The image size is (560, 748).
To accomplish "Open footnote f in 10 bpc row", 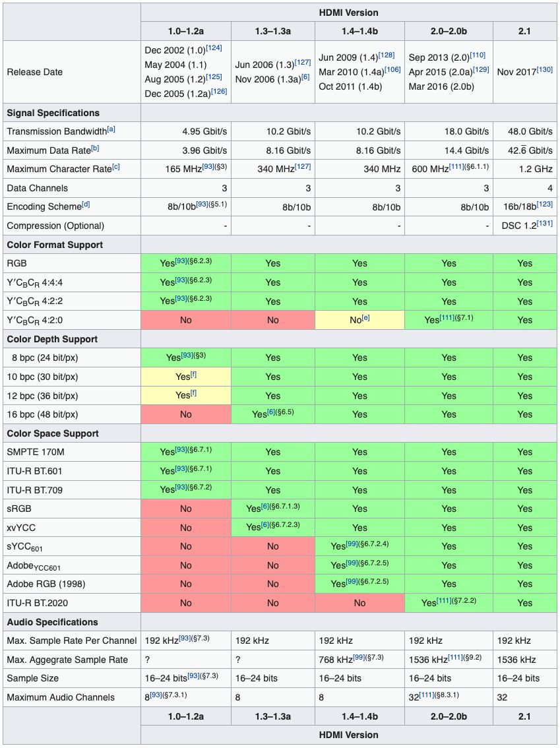I will [194, 374].
